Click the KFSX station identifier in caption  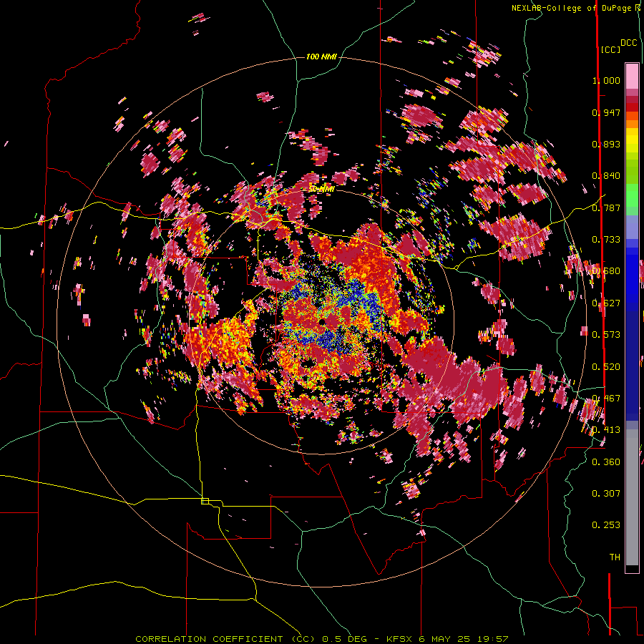point(399,639)
